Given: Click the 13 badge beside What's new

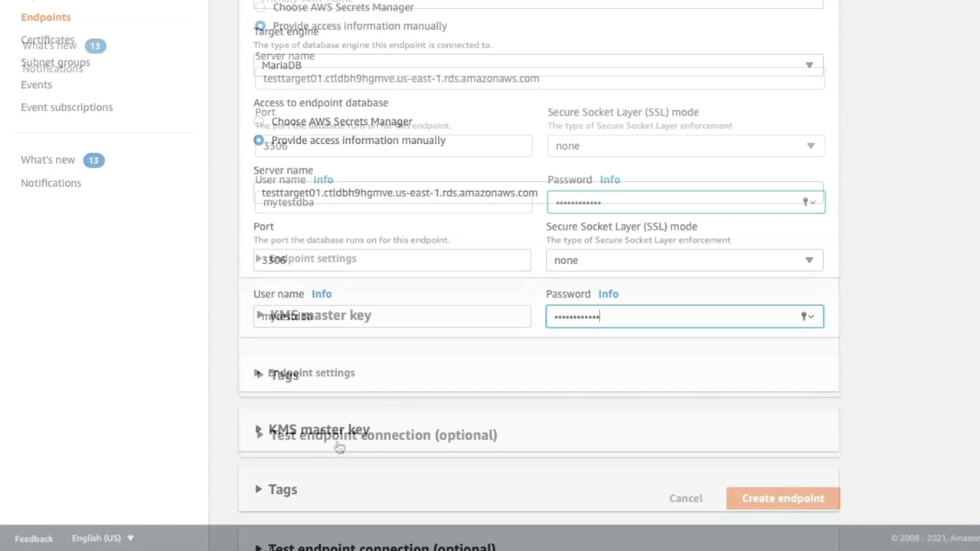Looking at the screenshot, I should coord(93,160).
